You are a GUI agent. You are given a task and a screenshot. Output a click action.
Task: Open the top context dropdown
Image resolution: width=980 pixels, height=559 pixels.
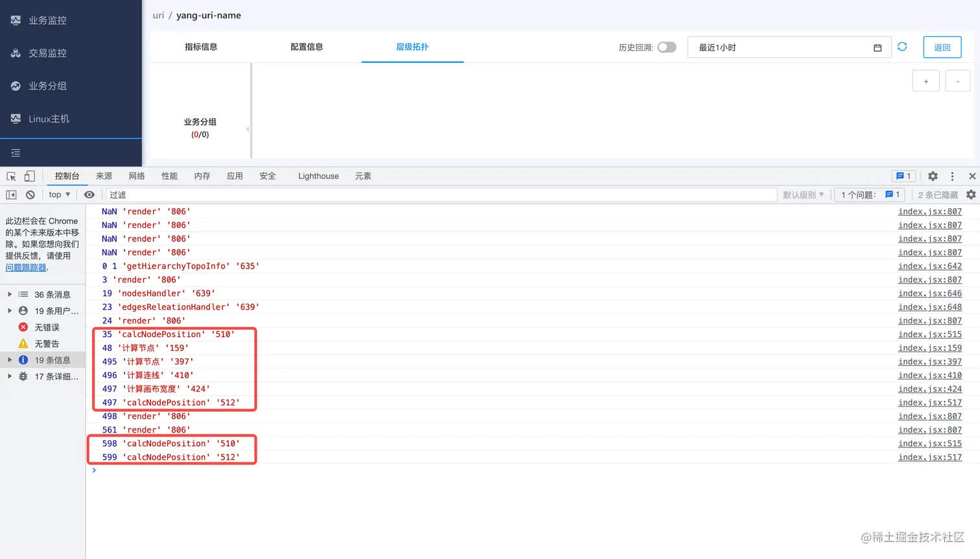[x=59, y=195]
